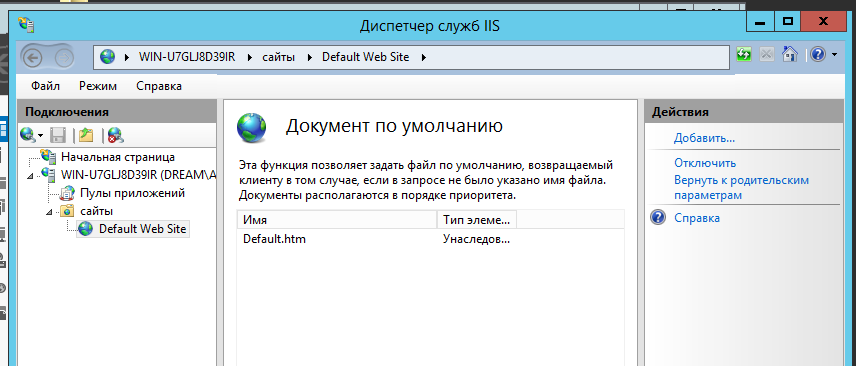Click сайты in the address breadcrumb
Image resolution: width=856 pixels, height=366 pixels.
coord(279,57)
